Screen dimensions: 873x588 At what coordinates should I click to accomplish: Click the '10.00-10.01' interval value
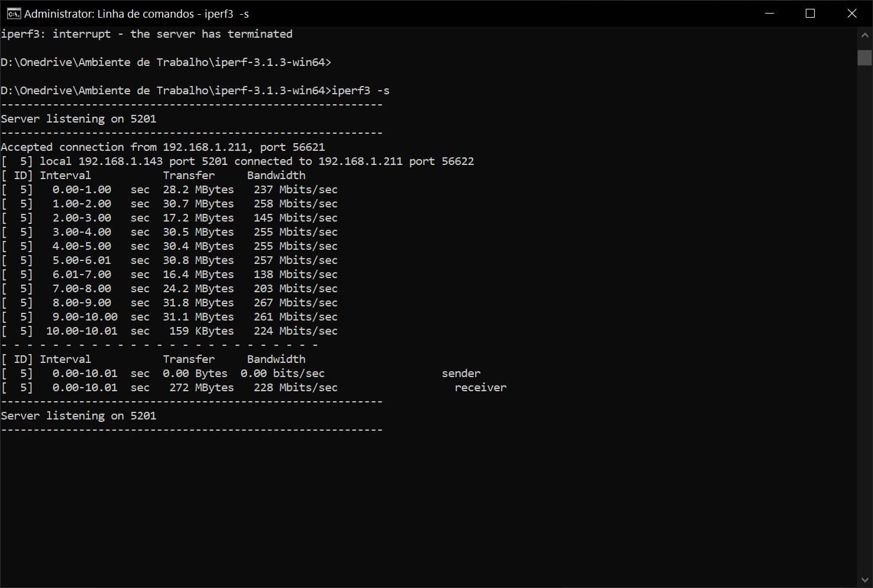pos(82,331)
